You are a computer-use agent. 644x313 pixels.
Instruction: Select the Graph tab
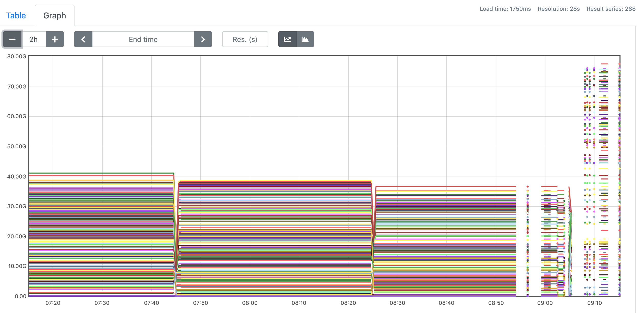[x=55, y=16]
